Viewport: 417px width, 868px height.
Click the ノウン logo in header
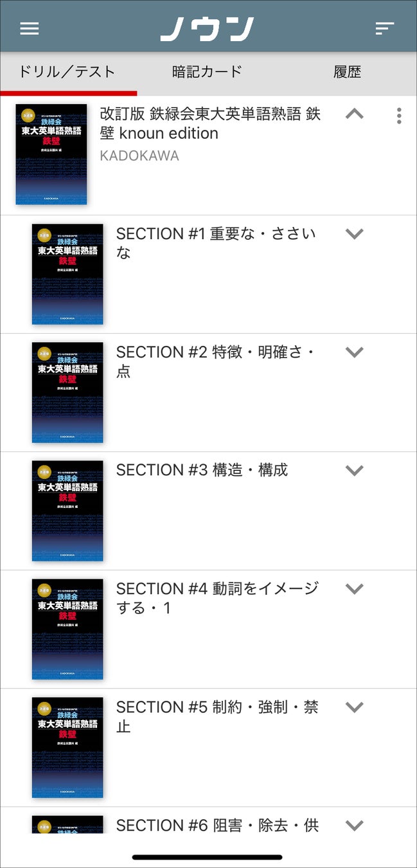(x=208, y=29)
